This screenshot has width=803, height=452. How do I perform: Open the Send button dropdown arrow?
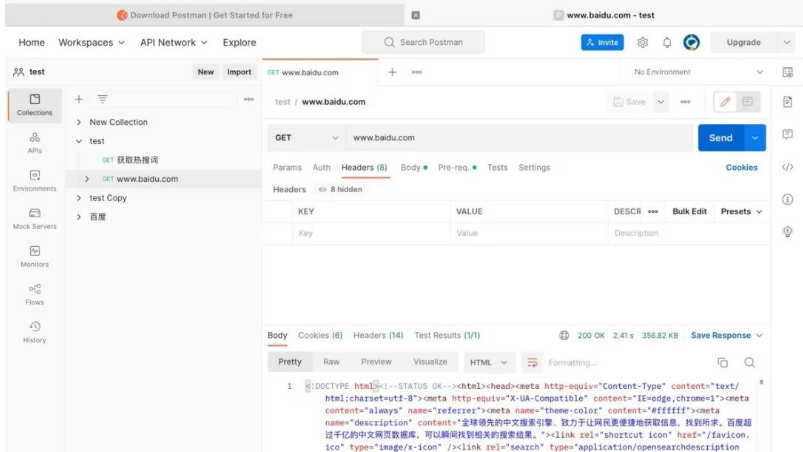pyautogui.click(x=755, y=138)
